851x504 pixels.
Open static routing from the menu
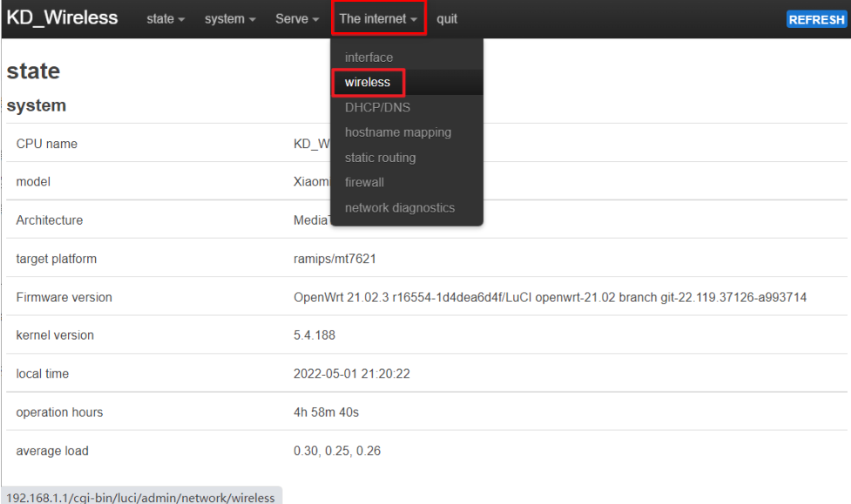point(380,158)
